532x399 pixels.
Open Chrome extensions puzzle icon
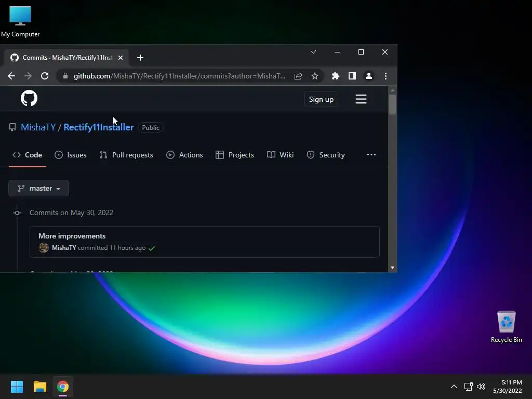pyautogui.click(x=336, y=76)
